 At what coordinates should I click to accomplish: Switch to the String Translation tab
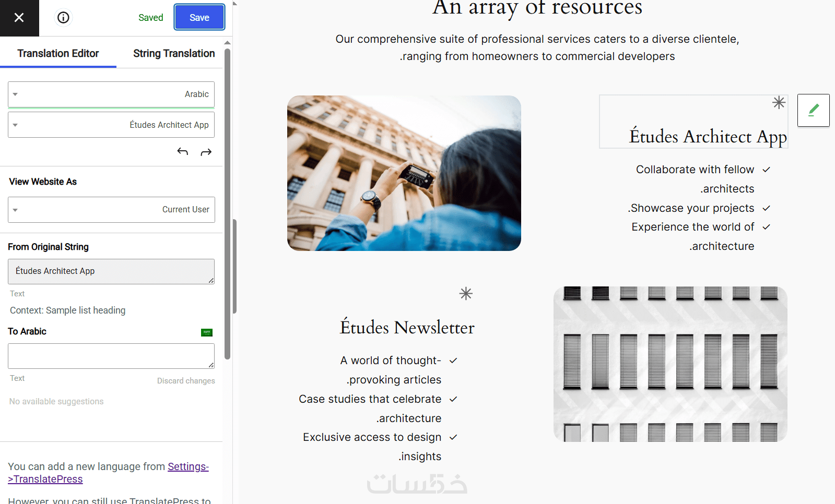pyautogui.click(x=174, y=53)
